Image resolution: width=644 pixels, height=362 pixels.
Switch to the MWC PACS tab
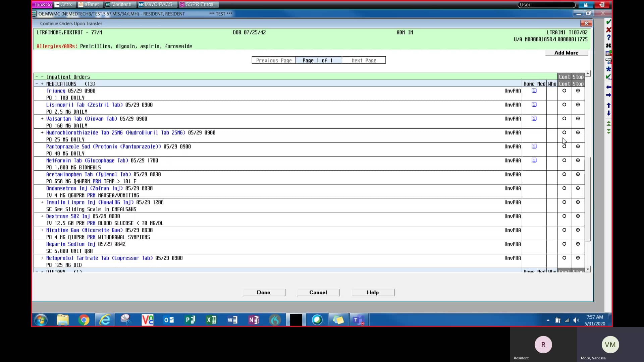click(x=157, y=4)
